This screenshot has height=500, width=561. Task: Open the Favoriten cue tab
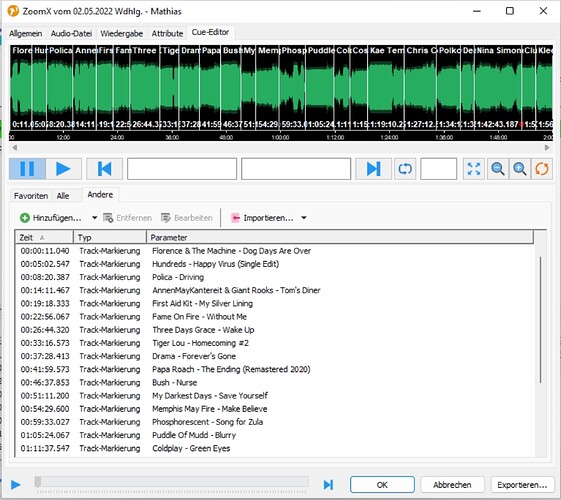point(31,196)
